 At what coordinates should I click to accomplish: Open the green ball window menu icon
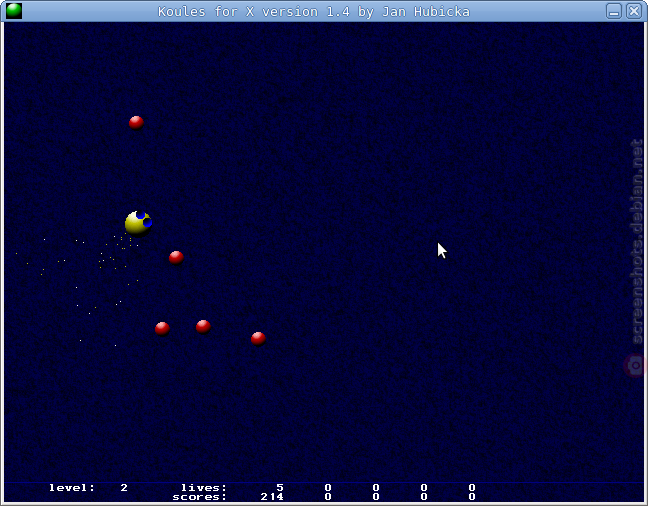coord(14,11)
